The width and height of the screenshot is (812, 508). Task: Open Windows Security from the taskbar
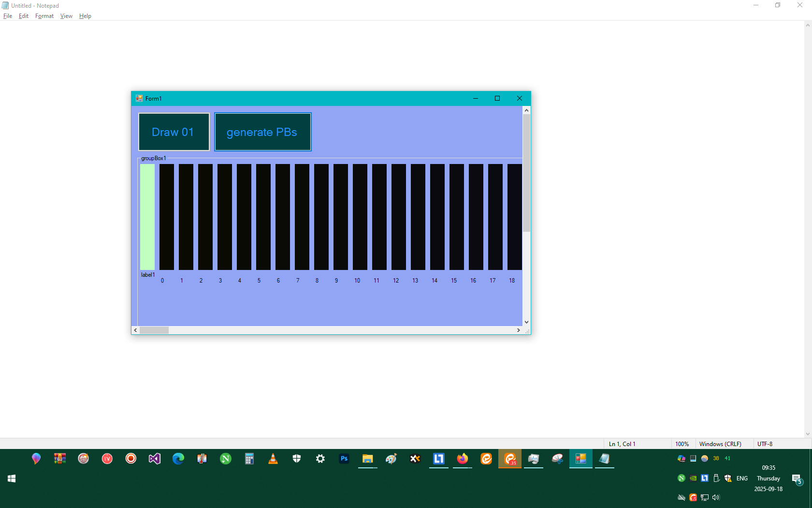click(x=297, y=459)
